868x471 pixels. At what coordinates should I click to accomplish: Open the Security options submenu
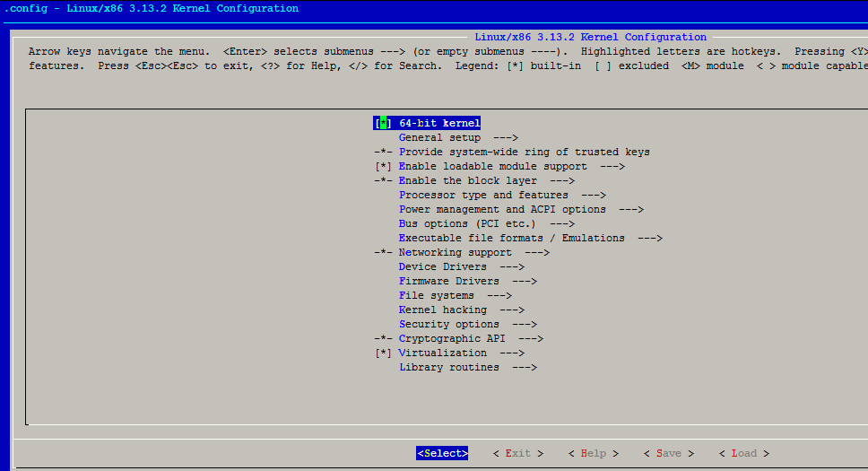(x=468, y=324)
